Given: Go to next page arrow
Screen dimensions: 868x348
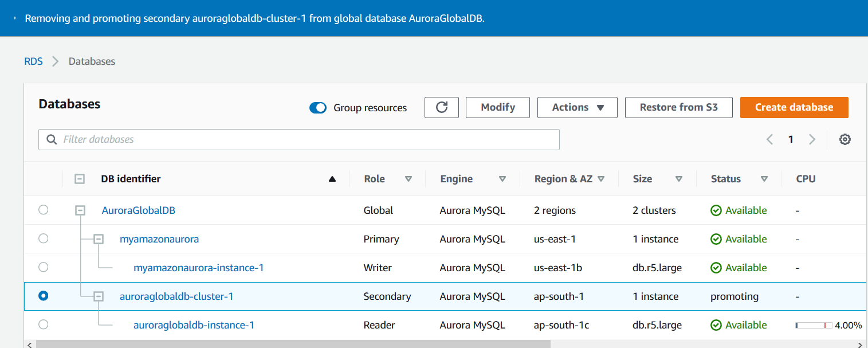Looking at the screenshot, I should pos(812,139).
